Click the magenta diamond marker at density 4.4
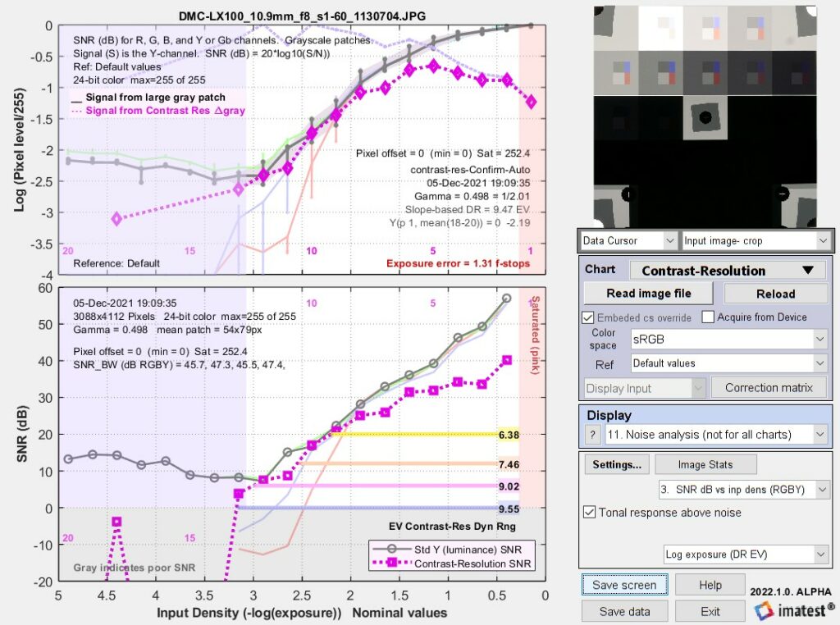840x625 pixels. tap(116, 218)
